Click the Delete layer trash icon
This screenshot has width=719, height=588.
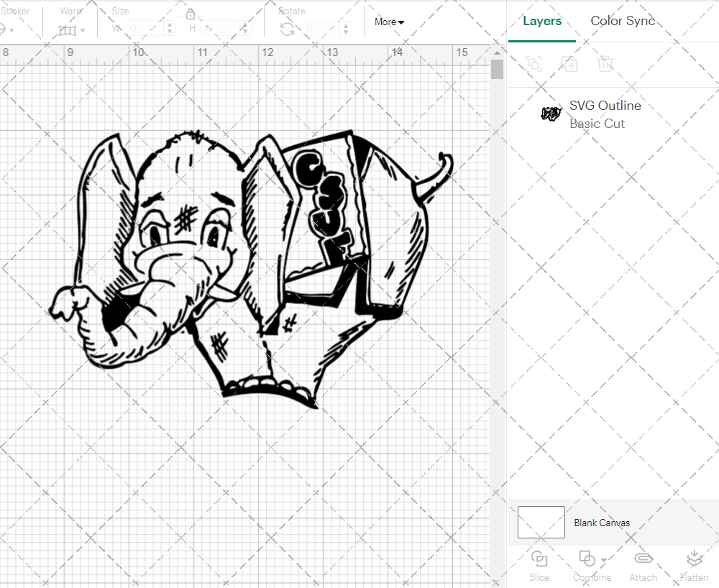coord(605,64)
